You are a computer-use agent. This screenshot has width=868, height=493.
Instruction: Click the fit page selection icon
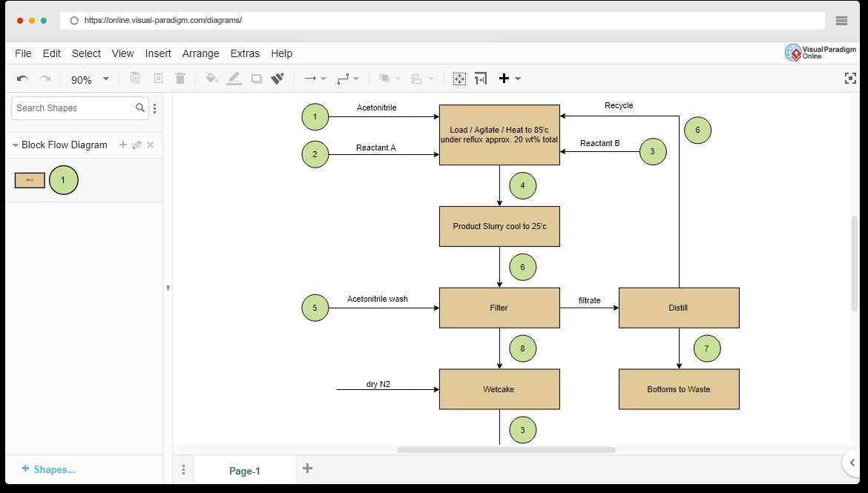point(459,79)
